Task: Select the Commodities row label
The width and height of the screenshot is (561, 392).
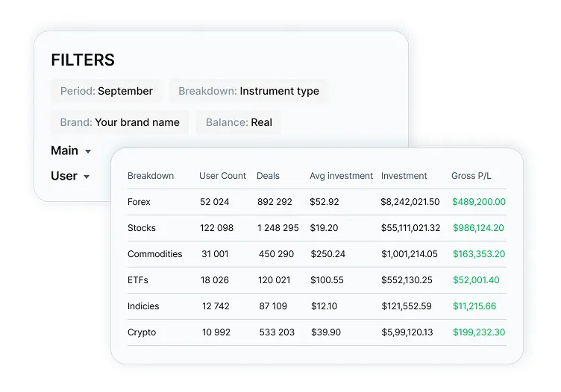Action: pos(155,254)
